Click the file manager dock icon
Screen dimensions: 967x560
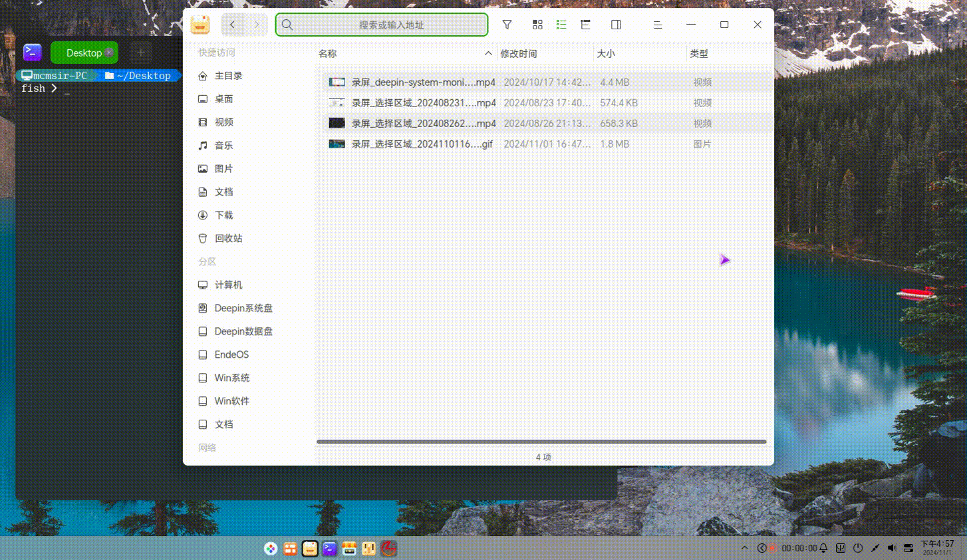click(310, 549)
